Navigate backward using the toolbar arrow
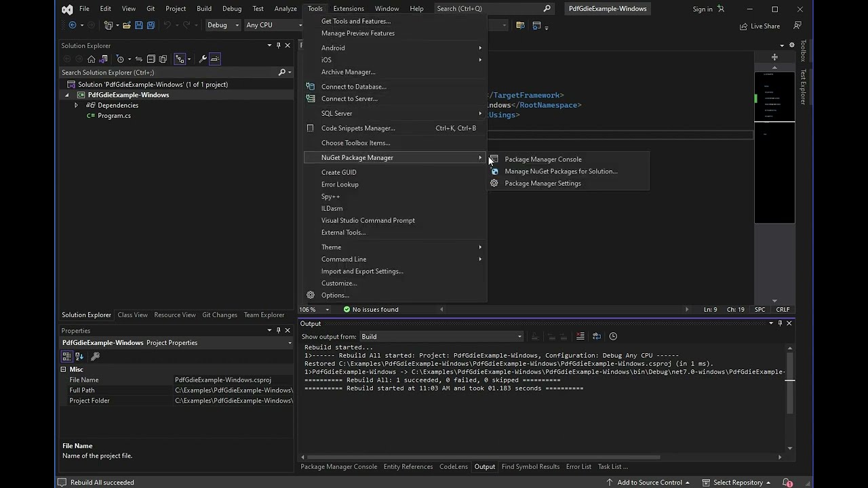868x488 pixels. click(73, 25)
